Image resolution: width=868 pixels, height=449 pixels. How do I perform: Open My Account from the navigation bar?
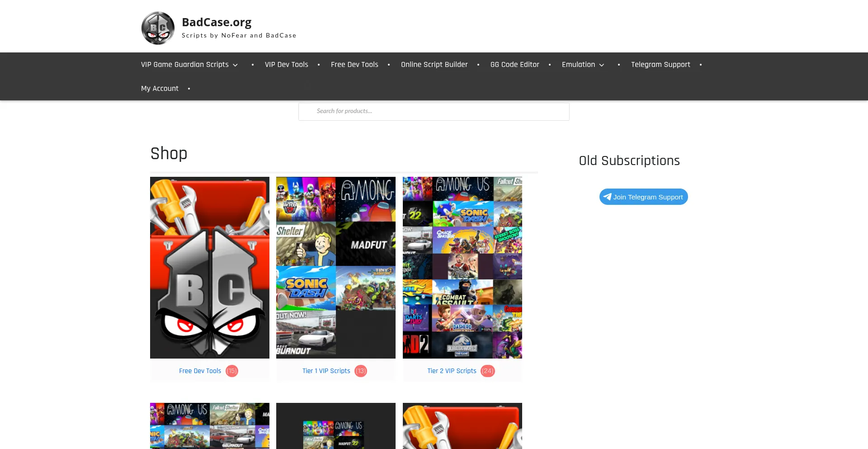(x=160, y=88)
